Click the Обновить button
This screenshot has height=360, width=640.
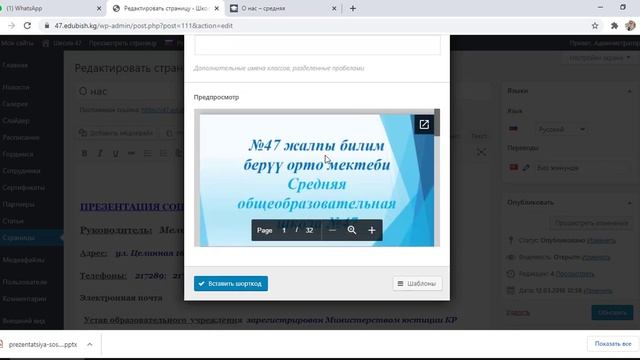pos(612,313)
